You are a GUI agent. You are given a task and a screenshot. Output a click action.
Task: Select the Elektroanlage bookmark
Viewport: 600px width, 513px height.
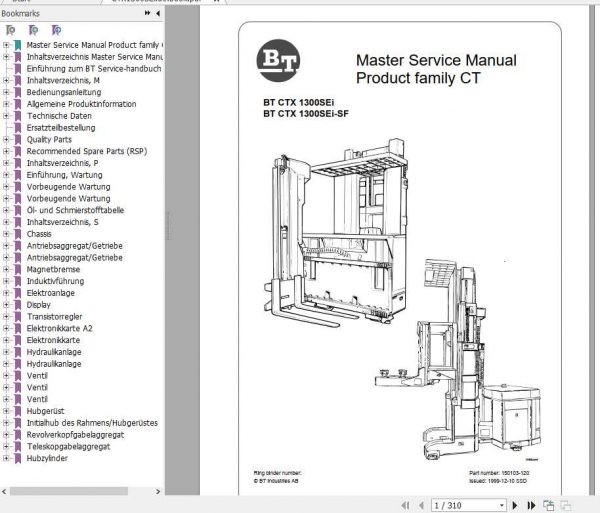(51, 293)
